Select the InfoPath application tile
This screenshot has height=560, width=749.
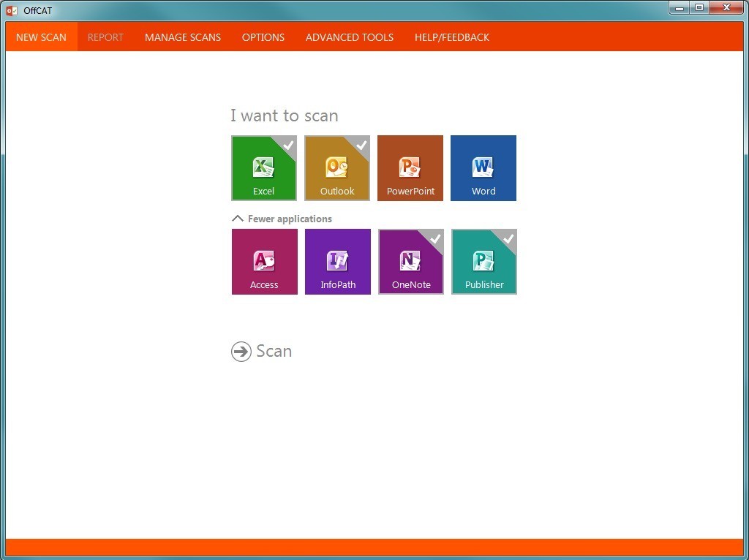pos(338,262)
